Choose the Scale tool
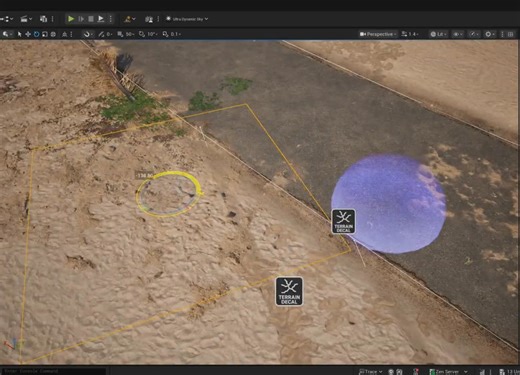This screenshot has height=375, width=520. (x=45, y=34)
